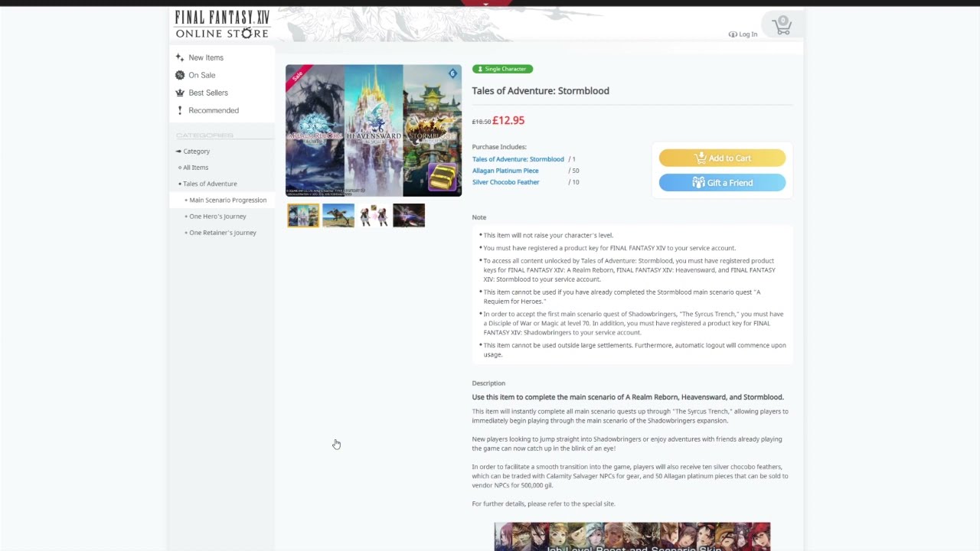Go to Recommended items
This screenshot has height=551, width=980.
tap(214, 110)
